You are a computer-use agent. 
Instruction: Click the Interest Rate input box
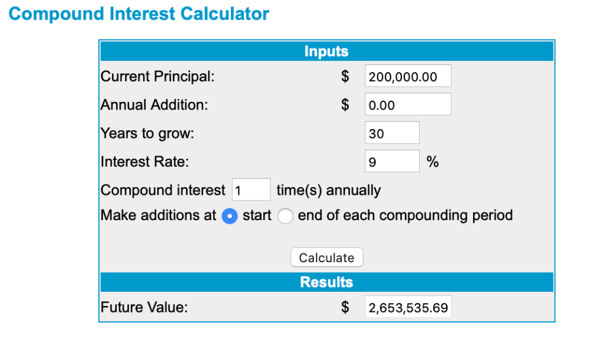pyautogui.click(x=392, y=162)
